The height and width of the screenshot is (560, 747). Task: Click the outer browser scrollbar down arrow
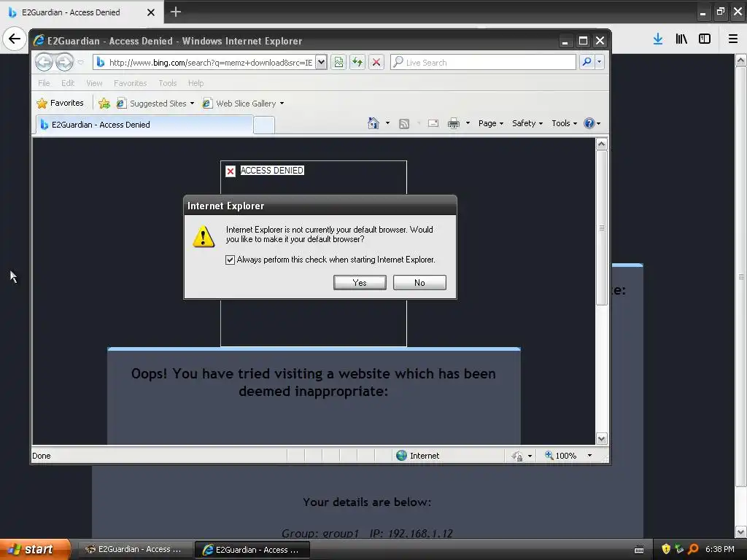coord(741,532)
